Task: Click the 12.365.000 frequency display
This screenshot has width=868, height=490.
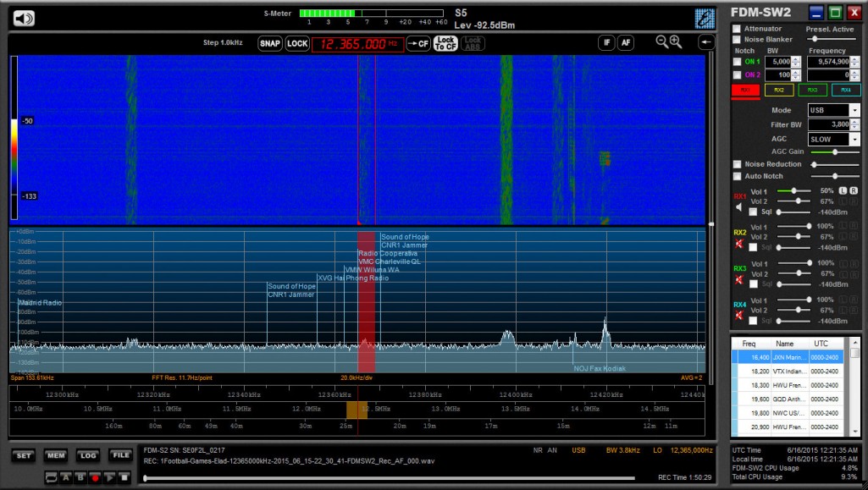Action: [x=357, y=44]
